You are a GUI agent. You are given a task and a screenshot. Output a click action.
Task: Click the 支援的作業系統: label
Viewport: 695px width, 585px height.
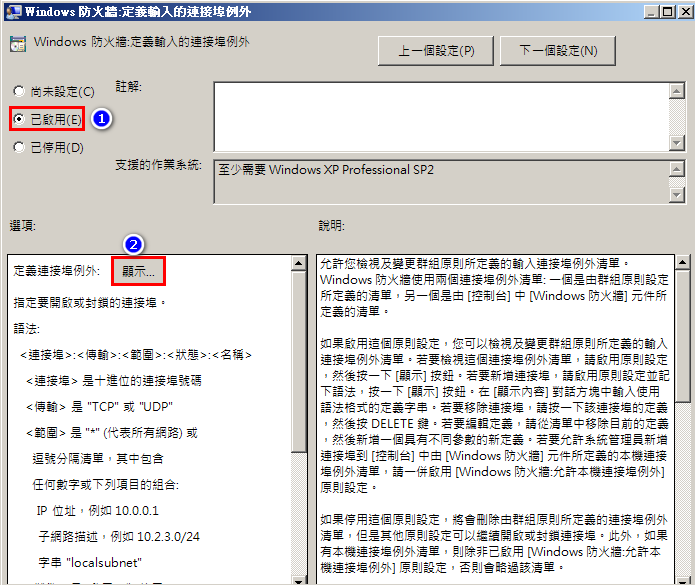[158, 165]
